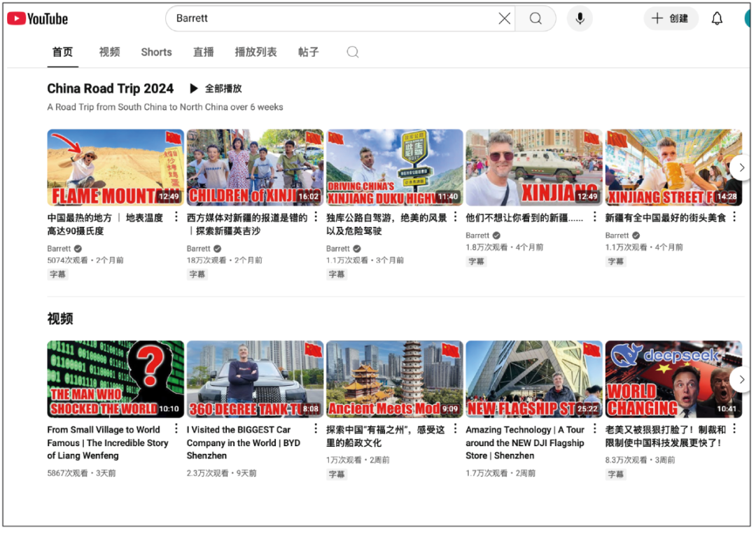Click Barrett channel name under Flame Mountain video
This screenshot has height=533, width=756.
[59, 249]
